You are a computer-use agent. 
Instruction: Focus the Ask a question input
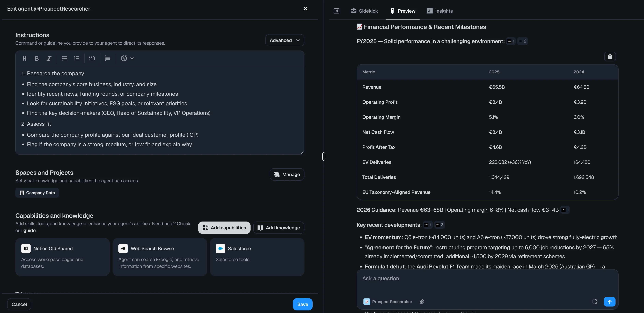[487, 279]
